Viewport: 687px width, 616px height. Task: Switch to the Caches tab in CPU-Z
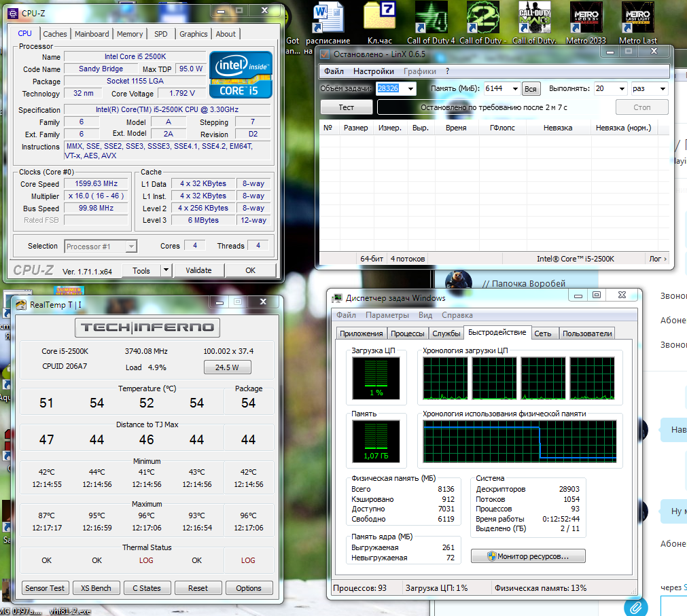(x=55, y=34)
